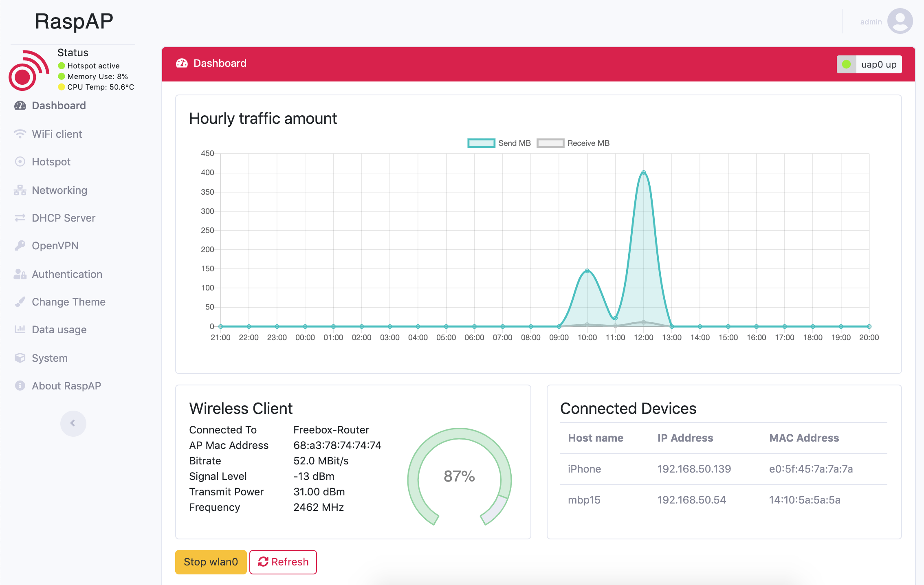Collapse the sidebar with chevron button

pyautogui.click(x=73, y=423)
